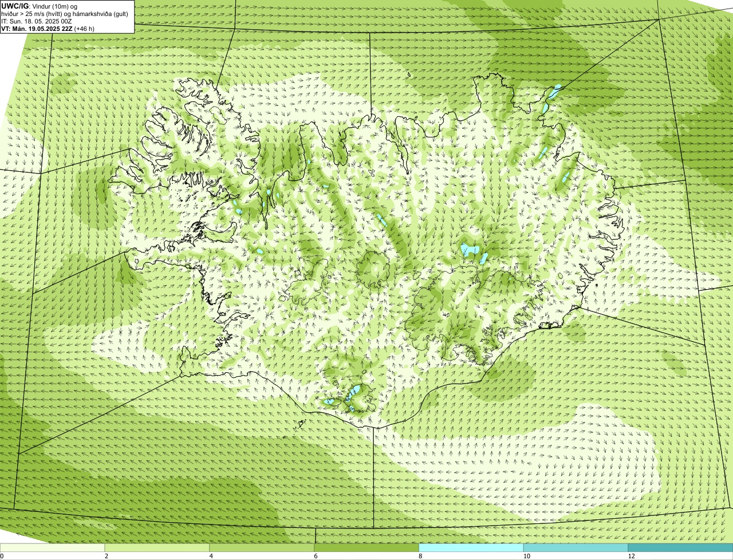Click the 4–6 m/s legend color segment
Image resolution: width=733 pixels, height=560 pixels.
click(x=262, y=548)
